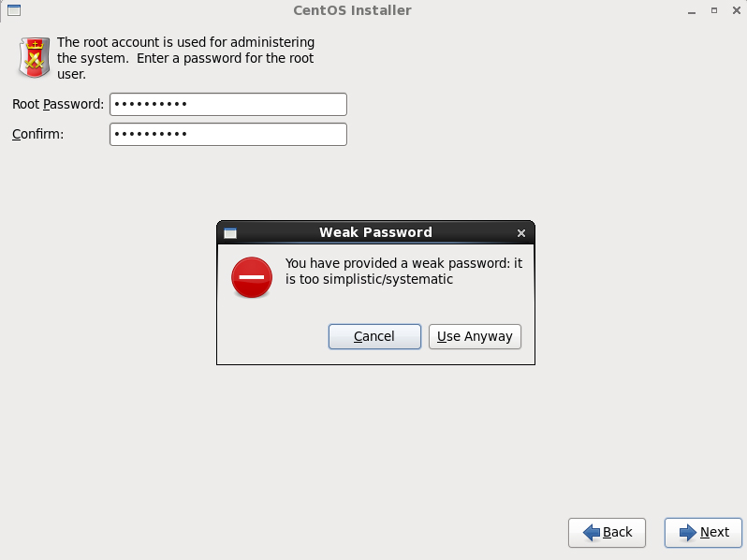Click the Cancel button in Weak Password dialog
The width and height of the screenshot is (747, 560).
coord(374,336)
